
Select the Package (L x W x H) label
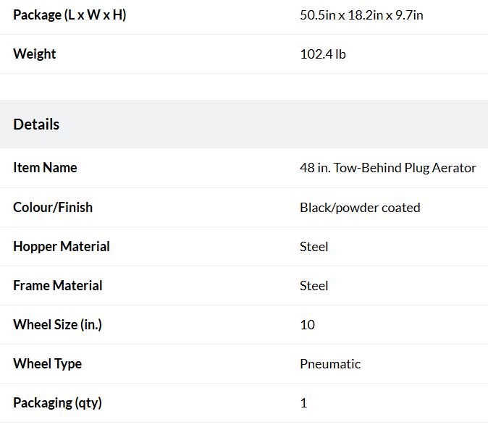(70, 15)
